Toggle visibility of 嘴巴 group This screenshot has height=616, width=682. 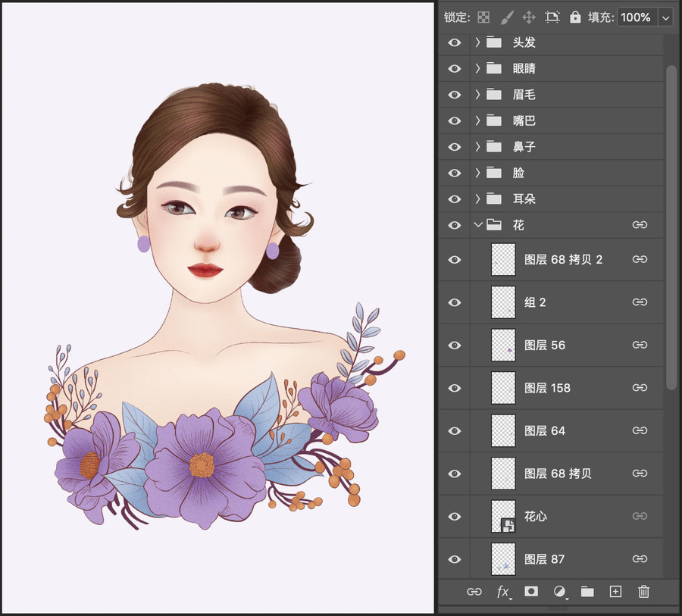pyautogui.click(x=455, y=121)
